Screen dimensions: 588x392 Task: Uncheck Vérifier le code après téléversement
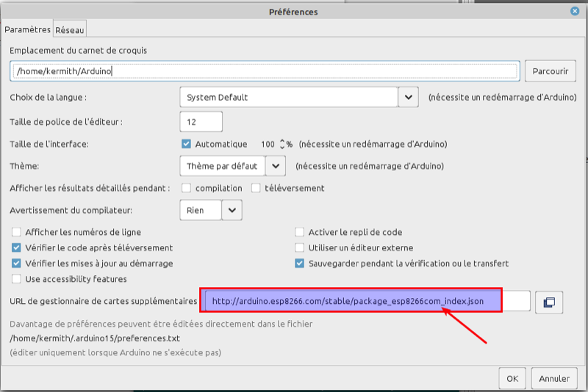point(17,248)
